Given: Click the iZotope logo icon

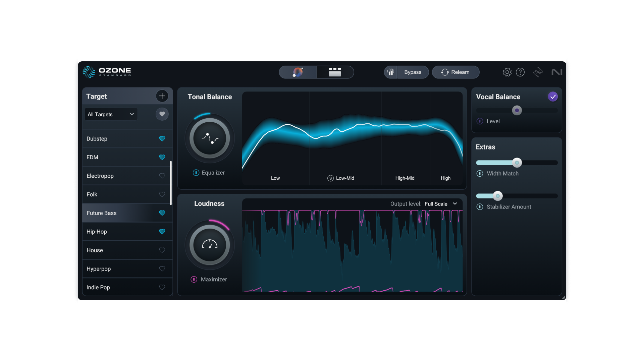Looking at the screenshot, I should (538, 72).
